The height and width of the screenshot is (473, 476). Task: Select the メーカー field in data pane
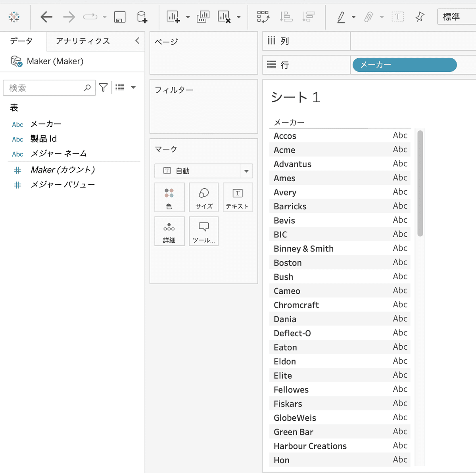point(46,124)
